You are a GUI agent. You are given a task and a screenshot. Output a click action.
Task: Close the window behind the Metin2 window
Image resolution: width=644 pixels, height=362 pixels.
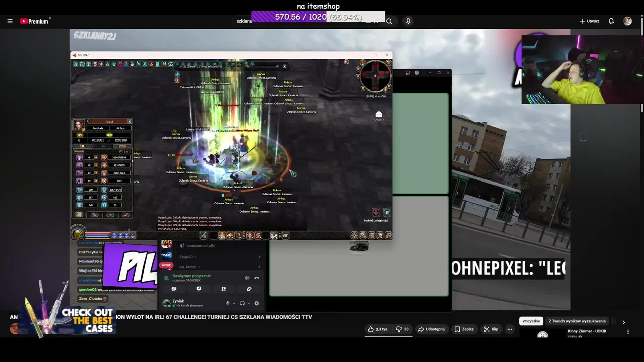[448, 73]
